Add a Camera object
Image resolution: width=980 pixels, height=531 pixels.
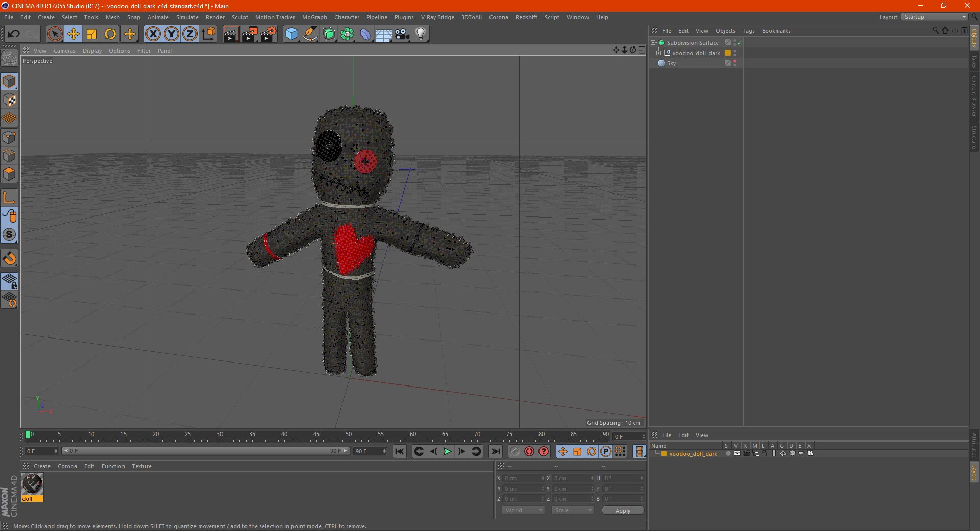402,34
